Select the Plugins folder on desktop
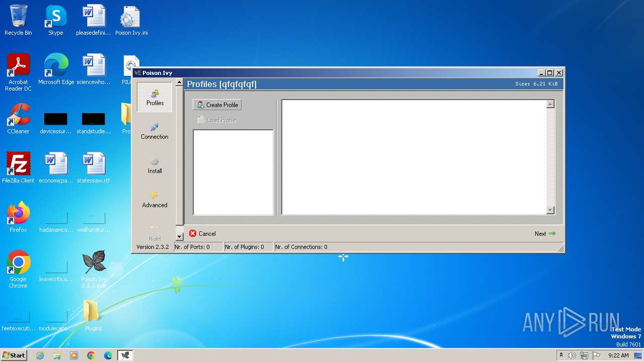The image size is (644, 362). [x=94, y=316]
